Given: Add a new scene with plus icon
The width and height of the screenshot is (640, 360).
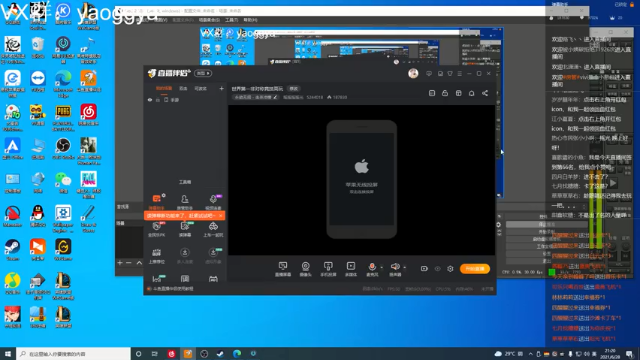Looking at the screenshot, I should [221, 88].
